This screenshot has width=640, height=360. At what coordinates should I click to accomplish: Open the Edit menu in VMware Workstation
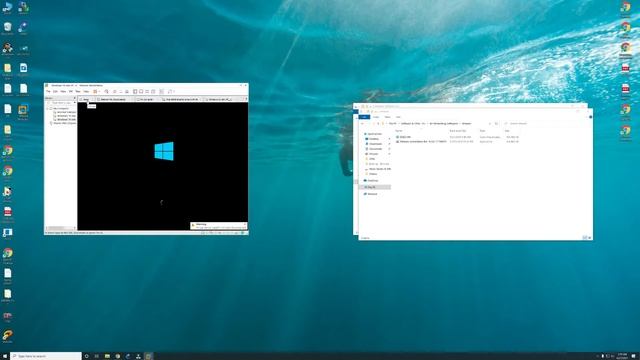pos(56,91)
